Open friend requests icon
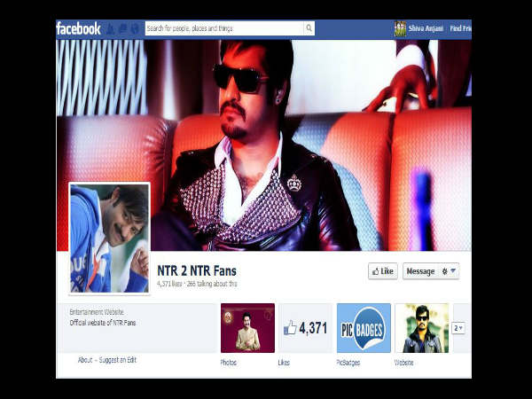Image resolution: width=532 pixels, height=399 pixels. click(110, 28)
